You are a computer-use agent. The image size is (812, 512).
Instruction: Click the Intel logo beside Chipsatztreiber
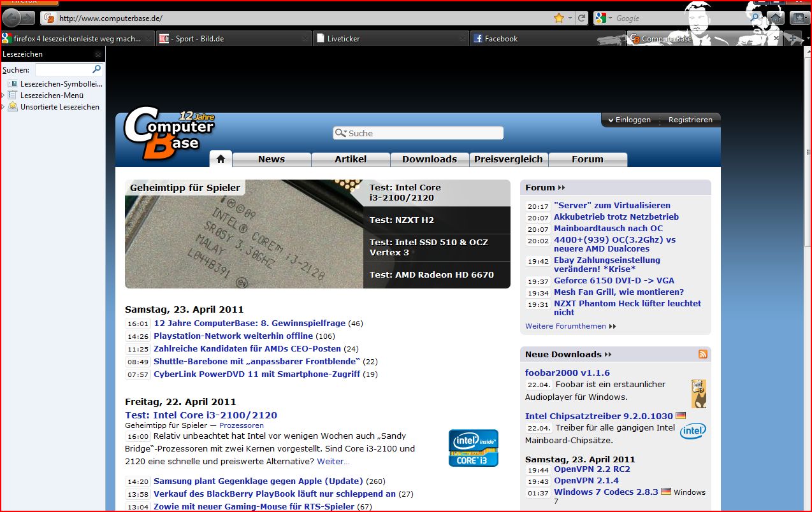pyautogui.click(x=693, y=431)
